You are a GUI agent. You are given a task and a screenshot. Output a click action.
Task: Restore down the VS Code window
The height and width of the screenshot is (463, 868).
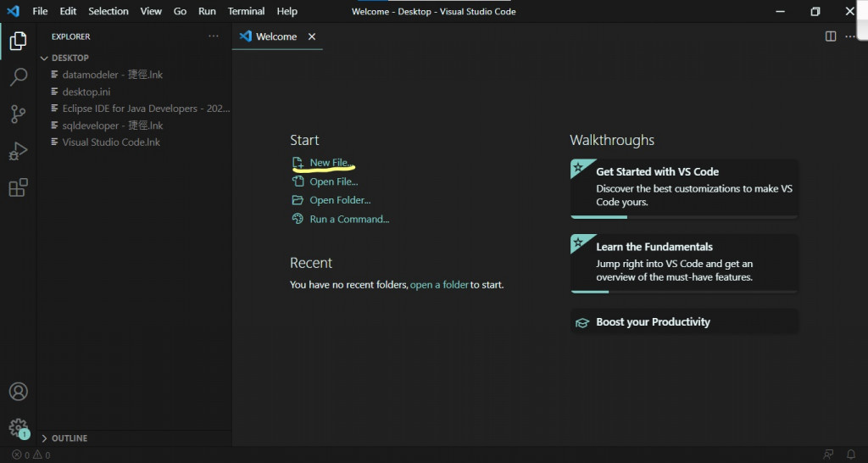pyautogui.click(x=815, y=11)
